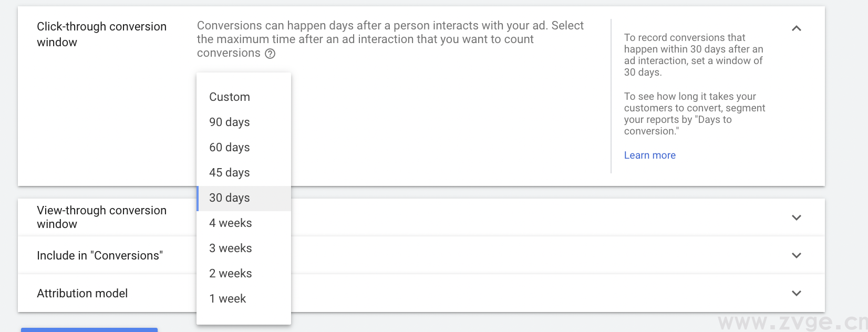Pick the 3 weeks option

coord(231,248)
